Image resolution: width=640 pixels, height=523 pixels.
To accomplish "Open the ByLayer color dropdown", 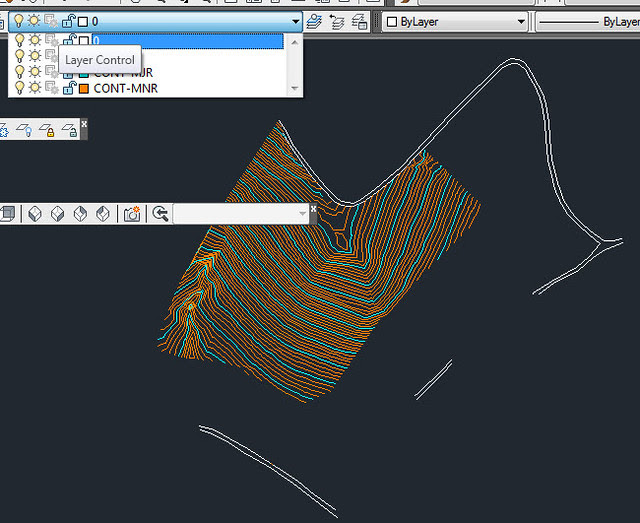I will click(x=453, y=21).
